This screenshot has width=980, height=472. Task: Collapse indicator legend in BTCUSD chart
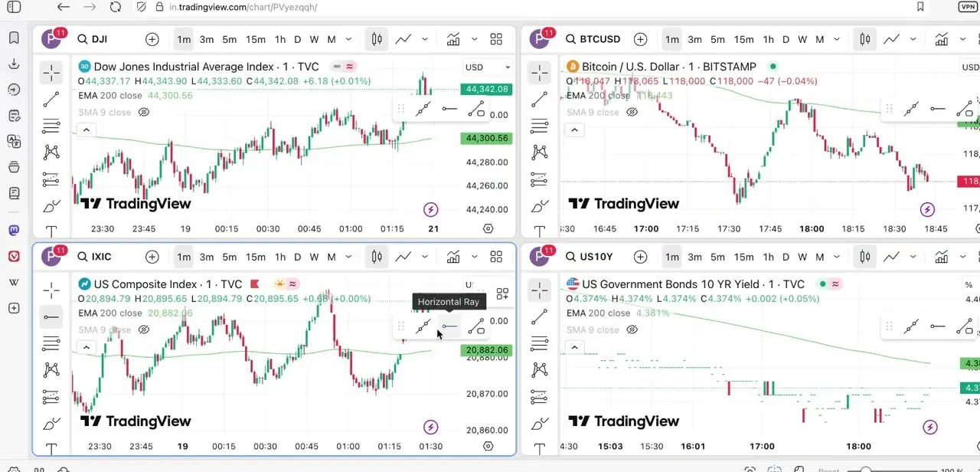pos(575,129)
